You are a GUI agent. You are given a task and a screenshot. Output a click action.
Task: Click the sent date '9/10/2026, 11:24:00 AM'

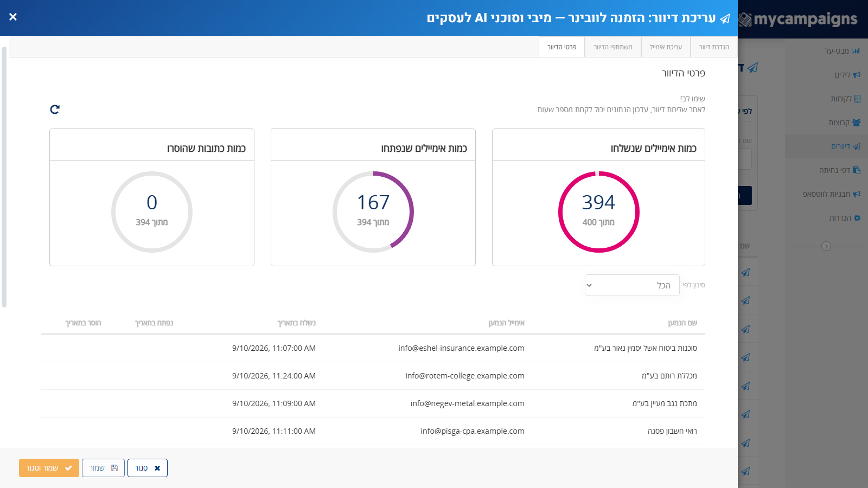[274, 376]
